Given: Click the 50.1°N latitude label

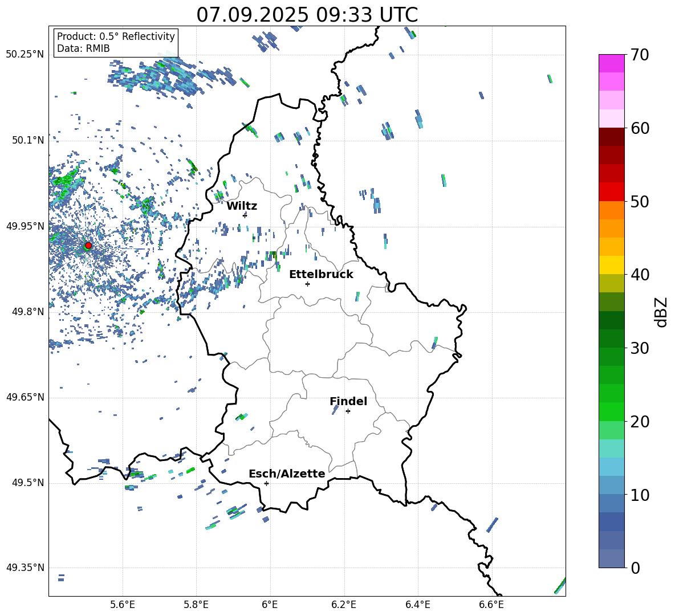Looking at the screenshot, I should click(28, 140).
